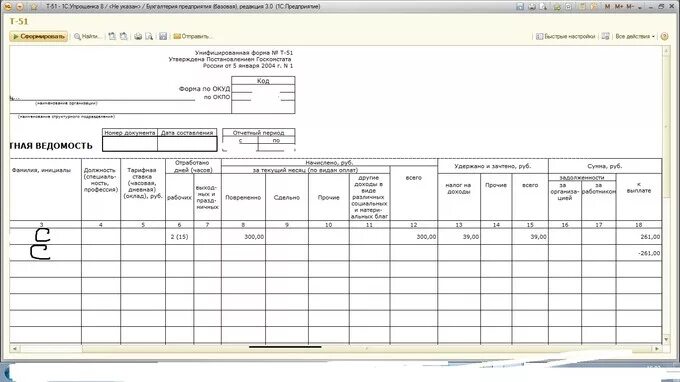Viewport: 680px width, 382px height.
Task: Select cell with 2 (15) worked days
Action: pyautogui.click(x=180, y=237)
